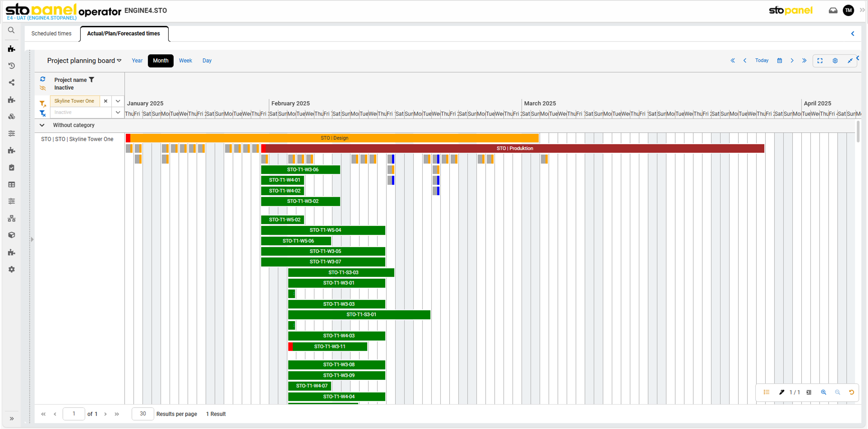Select the STO-T1-W4-07 task bar

point(310,386)
